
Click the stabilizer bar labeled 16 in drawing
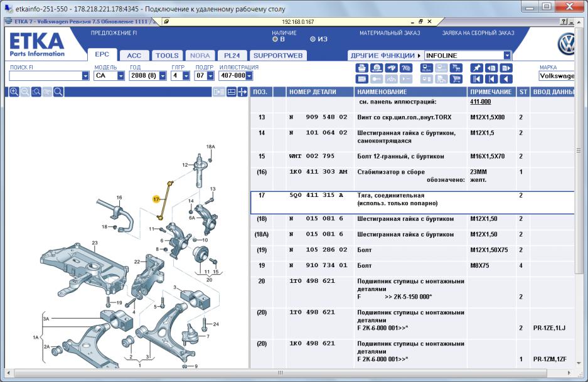click(115, 216)
